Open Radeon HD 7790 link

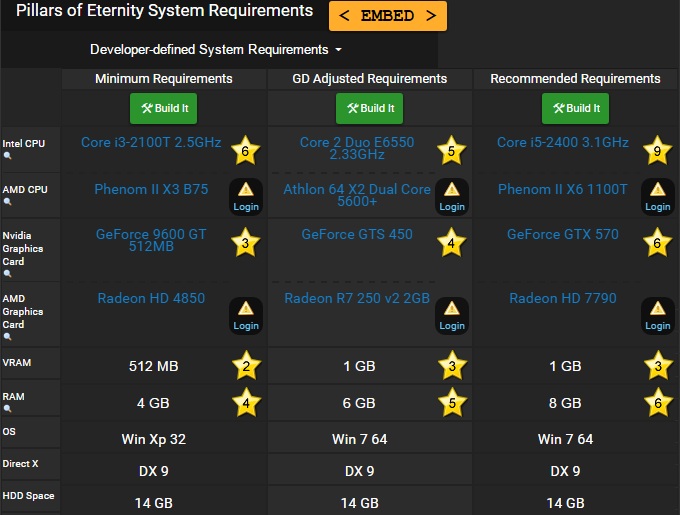pos(562,298)
